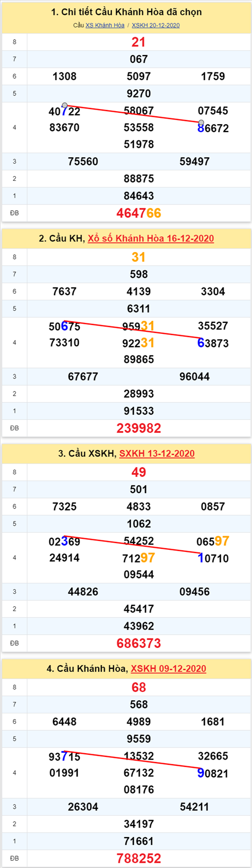This screenshot has width=252, height=868.
Task: Select the special prize number 788252
Action: coord(139,858)
